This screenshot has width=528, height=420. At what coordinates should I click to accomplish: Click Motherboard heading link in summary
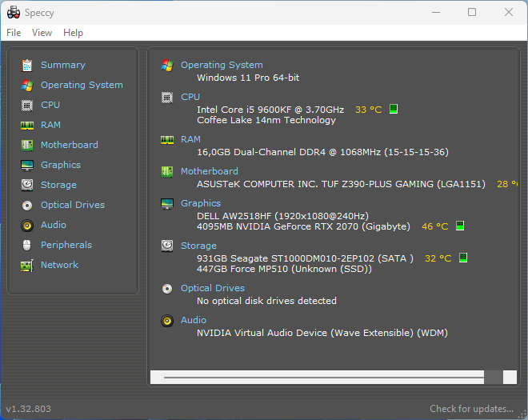[210, 171]
